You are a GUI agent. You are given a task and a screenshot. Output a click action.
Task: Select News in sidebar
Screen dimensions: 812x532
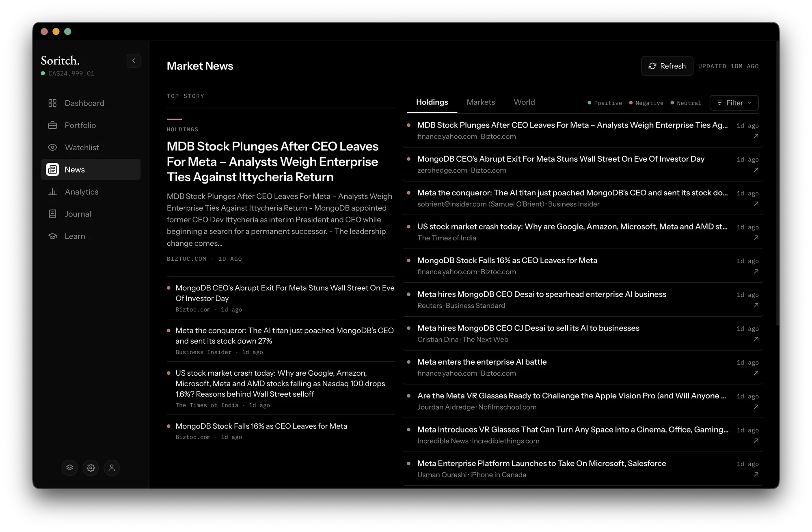(x=91, y=169)
